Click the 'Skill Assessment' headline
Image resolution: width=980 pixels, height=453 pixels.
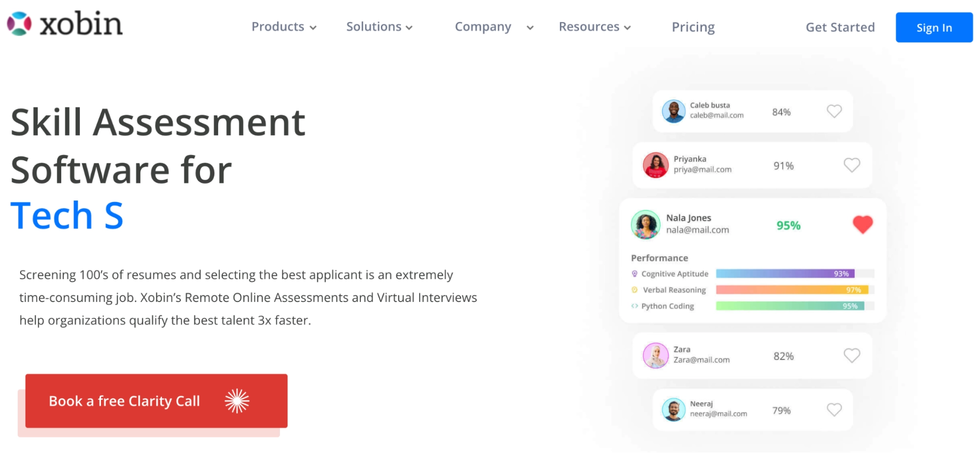[x=158, y=122]
